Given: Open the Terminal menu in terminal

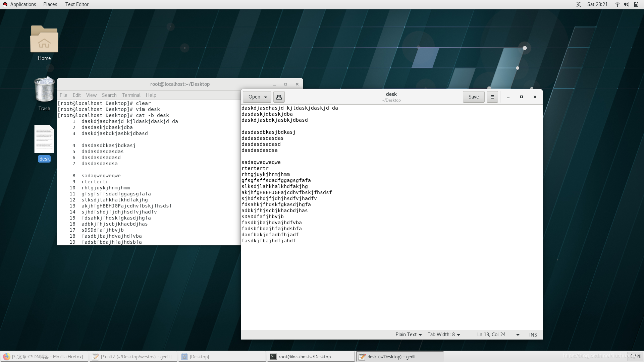Looking at the screenshot, I should pos(131,95).
